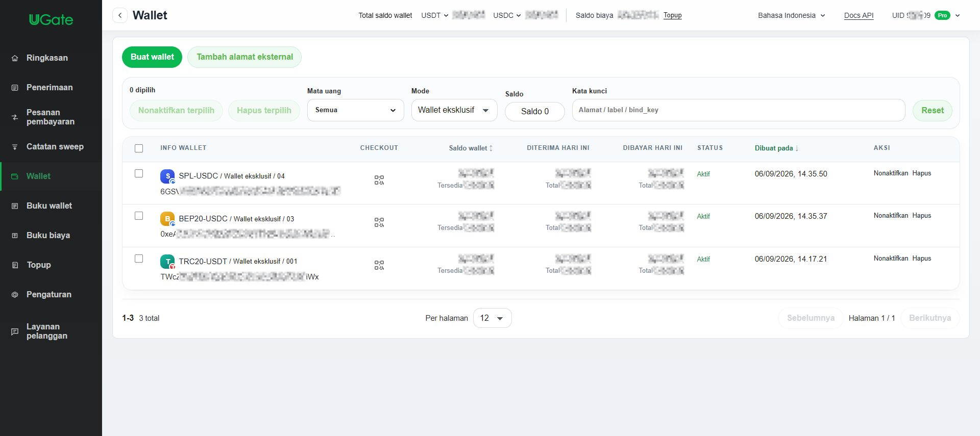Click the Layanan pelanggan chat icon

tap(15, 331)
